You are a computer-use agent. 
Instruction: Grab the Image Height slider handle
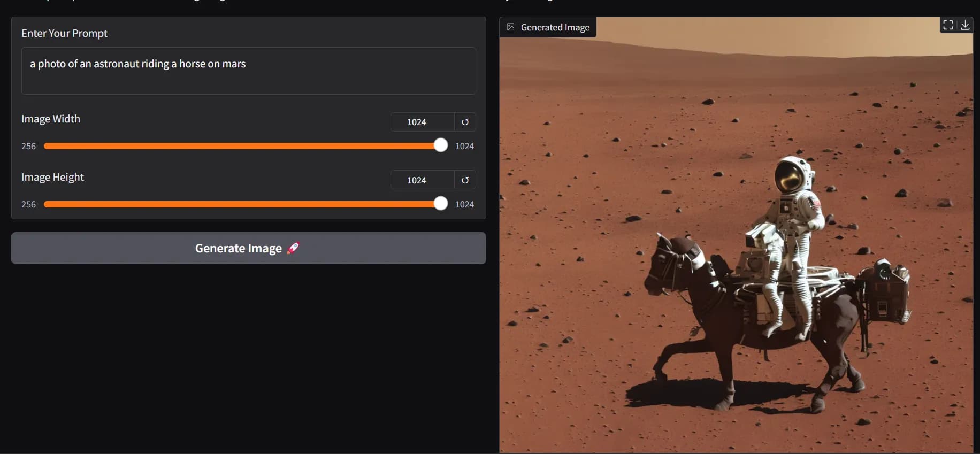point(440,204)
